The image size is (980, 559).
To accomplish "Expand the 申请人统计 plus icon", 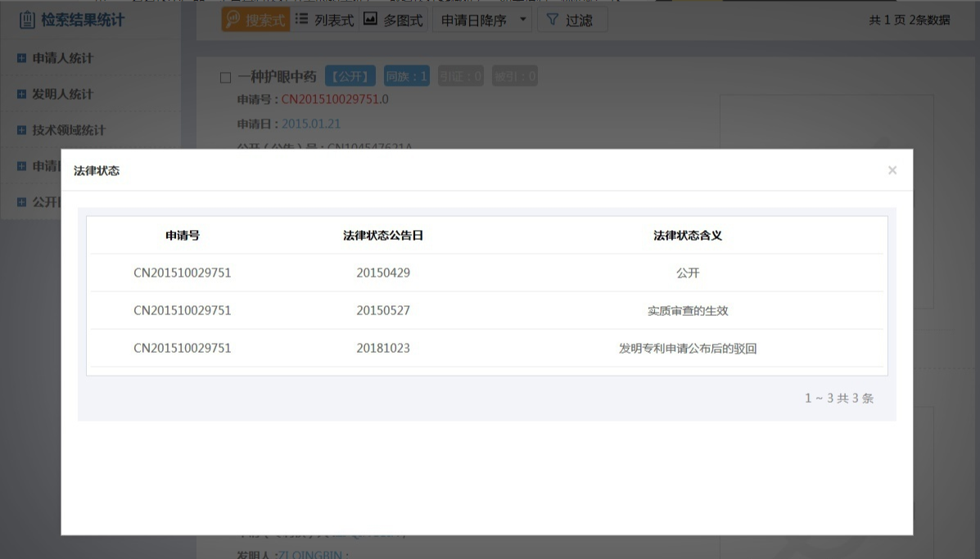I will point(21,58).
